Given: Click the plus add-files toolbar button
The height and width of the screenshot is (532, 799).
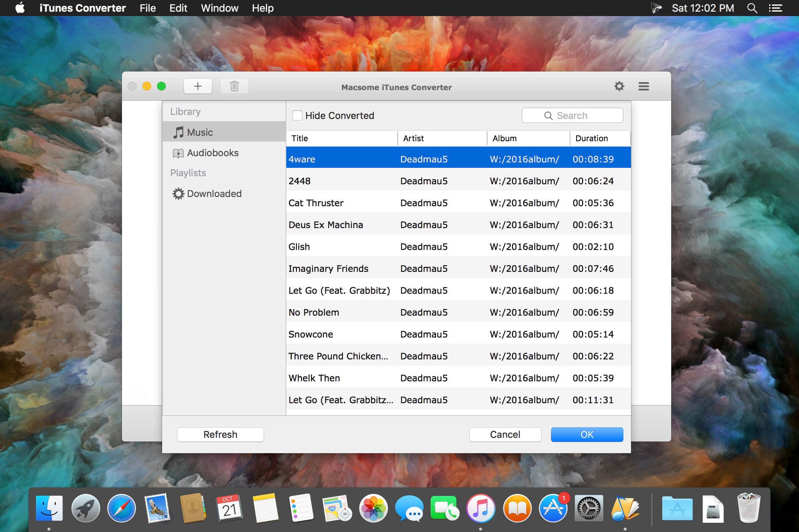Looking at the screenshot, I should coord(198,86).
